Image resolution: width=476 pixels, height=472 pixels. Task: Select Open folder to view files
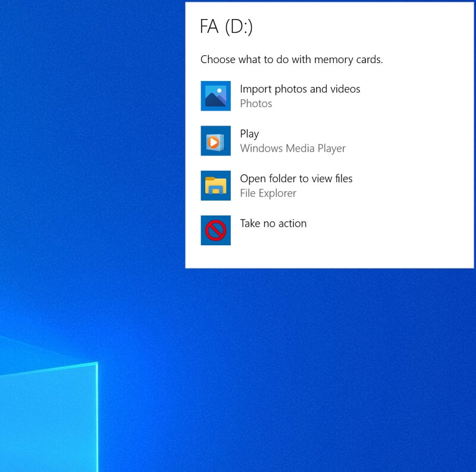296,179
